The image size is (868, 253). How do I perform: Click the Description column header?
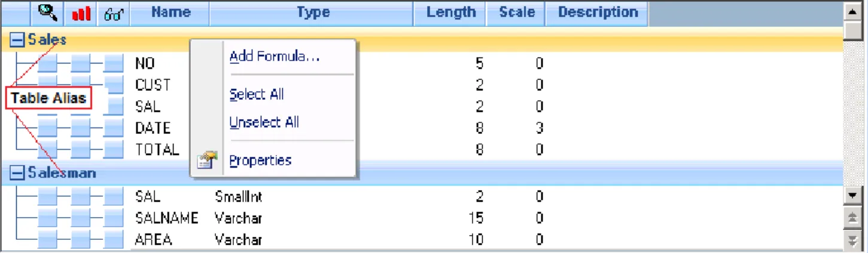tap(597, 13)
